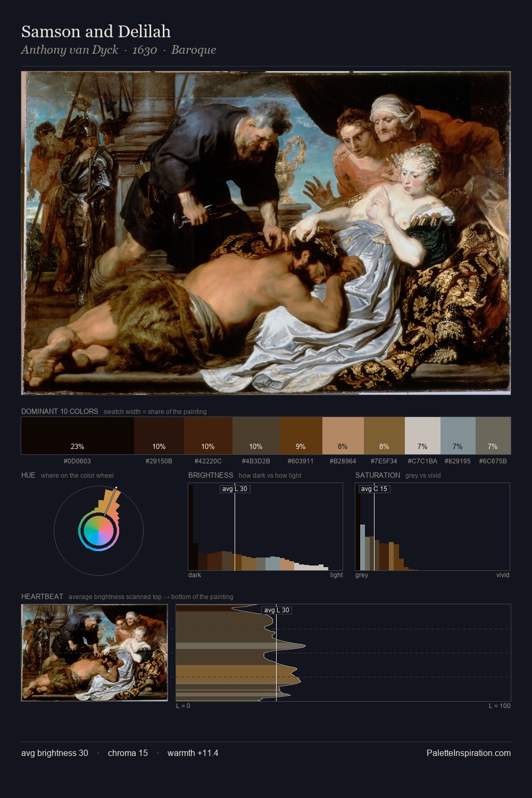The height and width of the screenshot is (798, 532).
Task: Click the 'avg L 30' label in brightness chart
Action: click(x=235, y=489)
